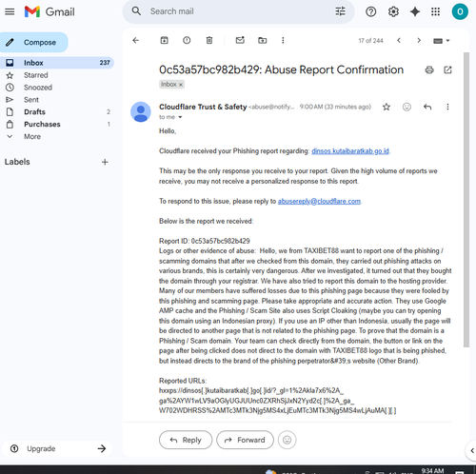Click the search magnifier icon
This screenshot has width=476, height=474.
tap(136, 11)
